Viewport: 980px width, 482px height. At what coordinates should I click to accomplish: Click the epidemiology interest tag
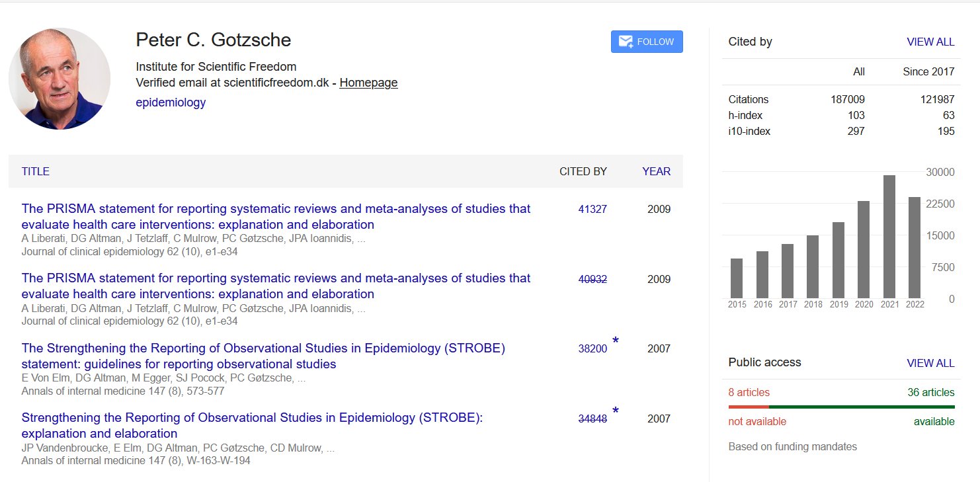tap(171, 102)
